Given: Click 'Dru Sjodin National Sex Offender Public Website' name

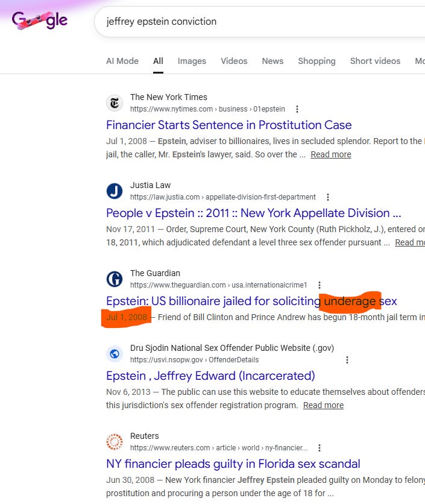Looking at the screenshot, I should coord(232,348).
